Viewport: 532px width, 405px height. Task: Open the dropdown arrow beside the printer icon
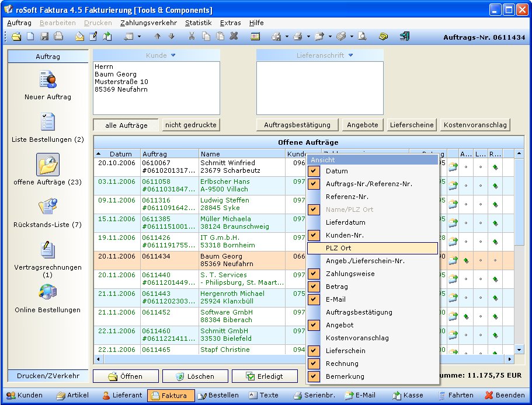pyautogui.click(x=308, y=37)
